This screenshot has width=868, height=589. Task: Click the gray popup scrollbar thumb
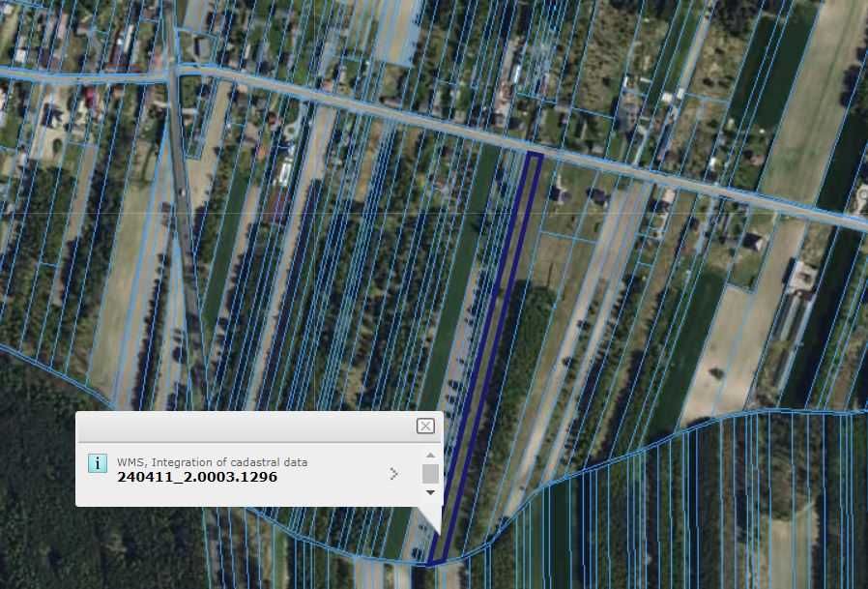pos(430,474)
